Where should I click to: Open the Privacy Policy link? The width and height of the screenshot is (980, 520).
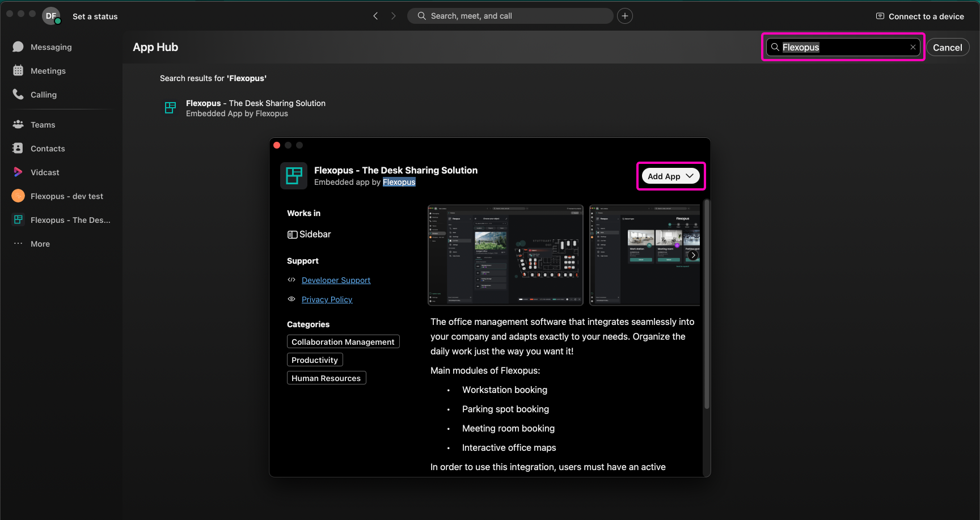click(x=327, y=299)
